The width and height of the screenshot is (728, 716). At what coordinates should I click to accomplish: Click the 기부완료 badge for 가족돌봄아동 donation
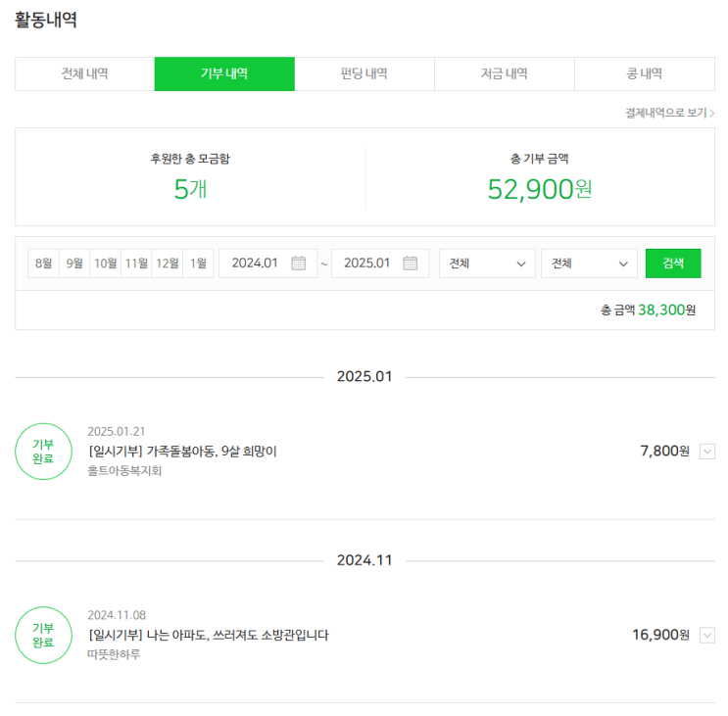[x=43, y=452]
